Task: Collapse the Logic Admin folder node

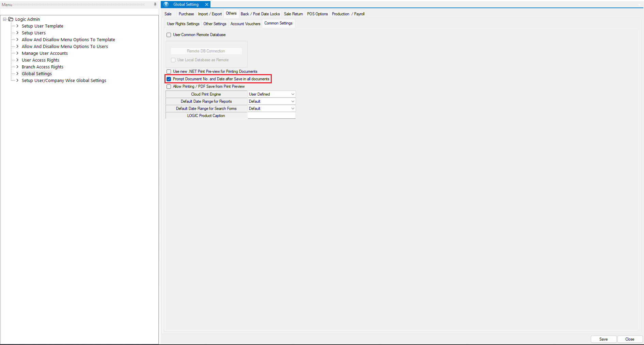Action: [5, 19]
